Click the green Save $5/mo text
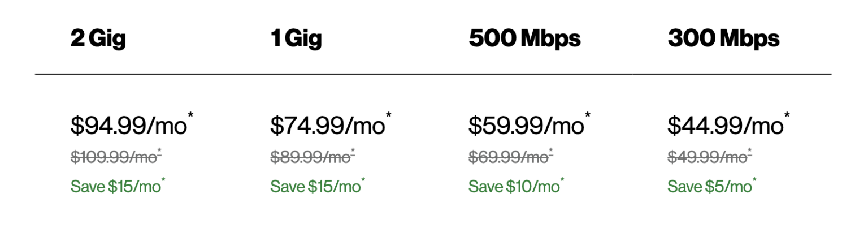Viewport: 868px width, 245px height. click(x=709, y=186)
